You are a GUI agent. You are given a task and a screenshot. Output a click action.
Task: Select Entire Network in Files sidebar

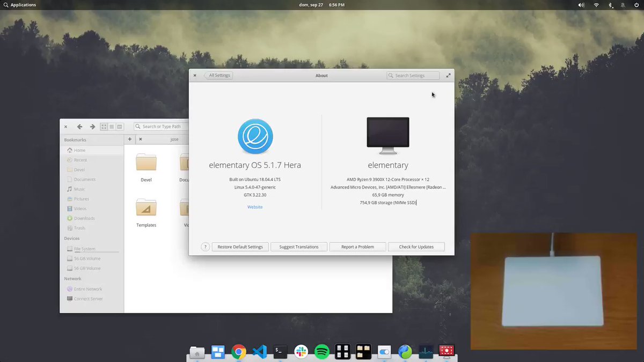[x=92, y=289]
